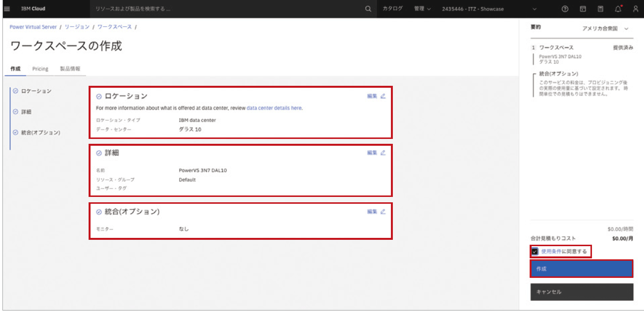Click the キャンセル button
Screen dimensions: 644x311
click(x=581, y=292)
